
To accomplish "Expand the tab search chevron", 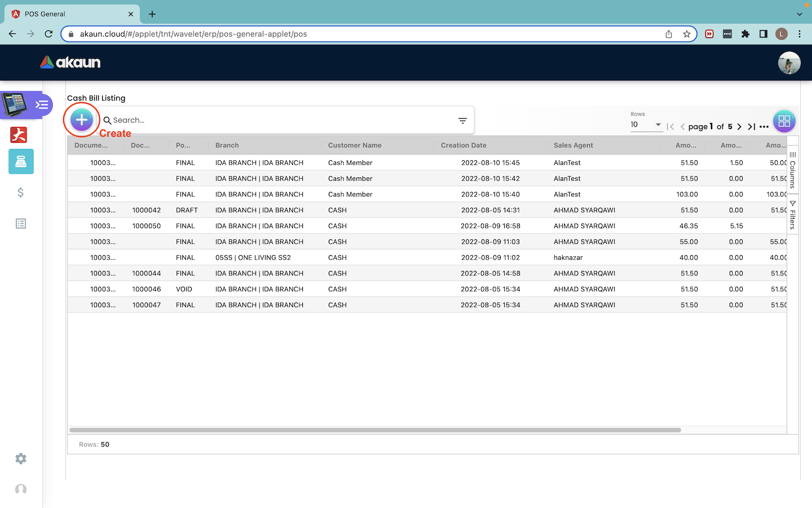I will [x=799, y=14].
